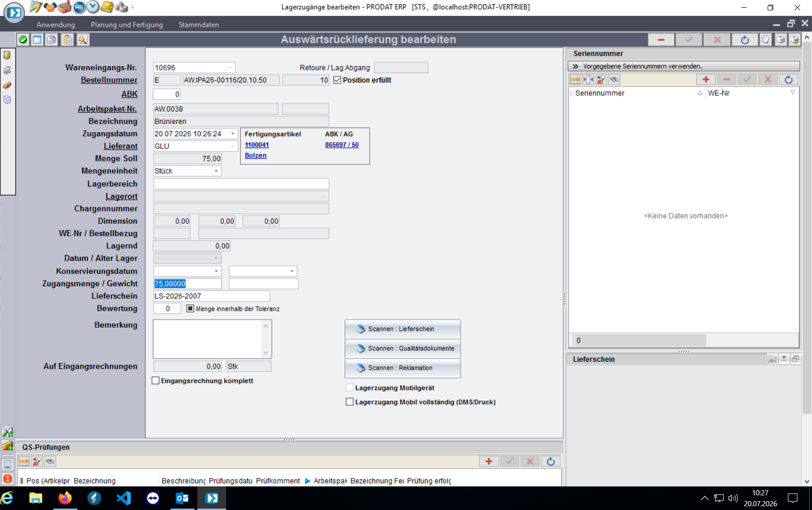The image size is (812, 510).
Task: Click the grid layout icon in Seriennummer toolbar
Action: click(575, 79)
